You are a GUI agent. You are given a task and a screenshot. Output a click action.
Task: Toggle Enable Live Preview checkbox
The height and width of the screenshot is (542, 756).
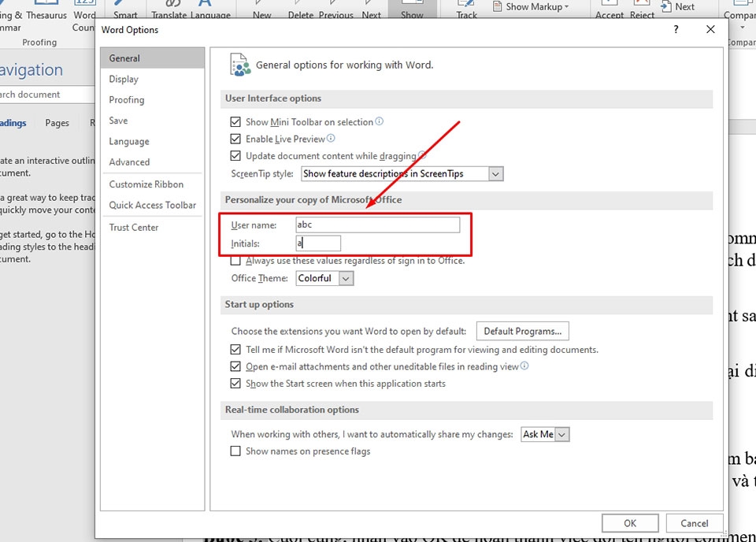tap(235, 139)
